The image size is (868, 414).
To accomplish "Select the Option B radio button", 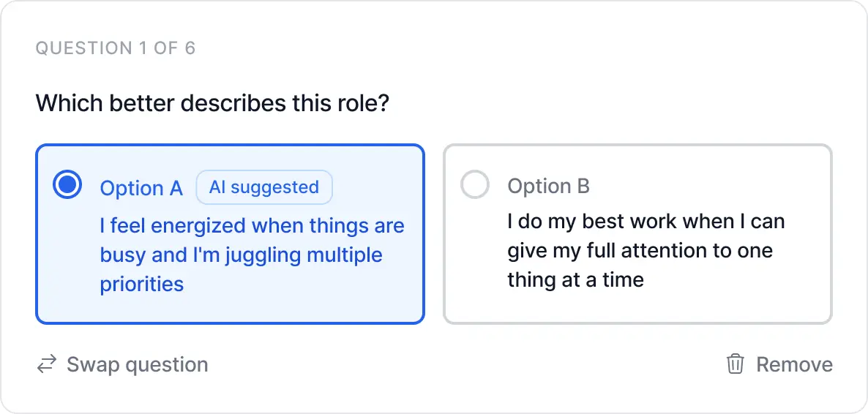I will 475,185.
